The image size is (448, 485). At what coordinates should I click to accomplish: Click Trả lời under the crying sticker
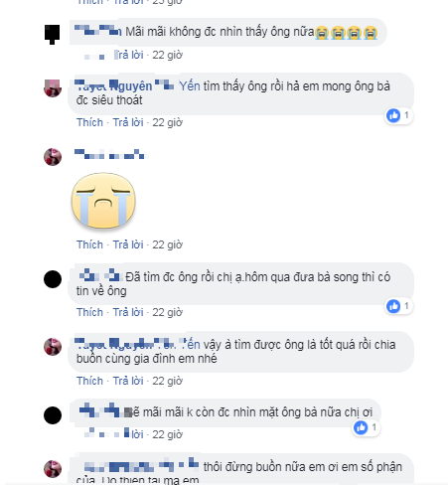[x=128, y=244]
